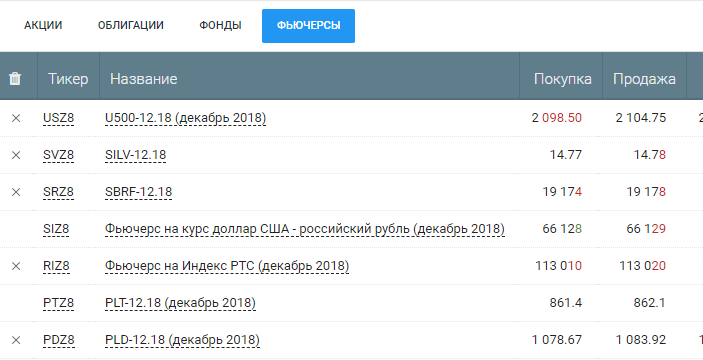Select the ФОНДЫ tab
Screen dimensions: 703x360
point(220,26)
